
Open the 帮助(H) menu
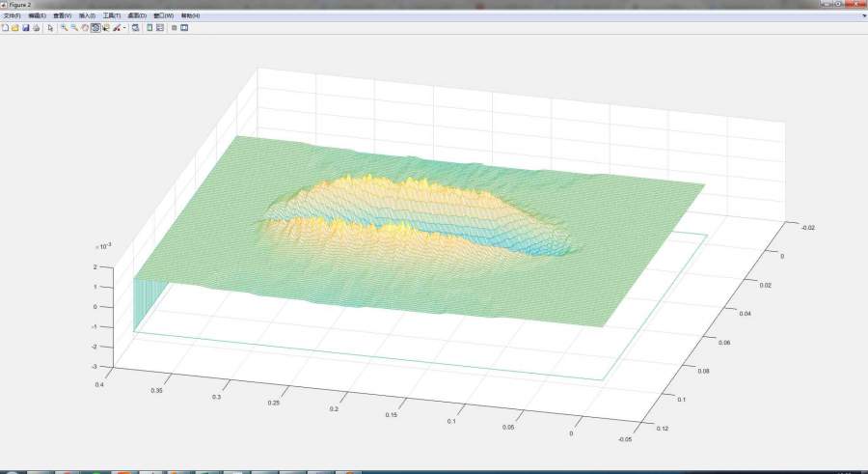190,15
